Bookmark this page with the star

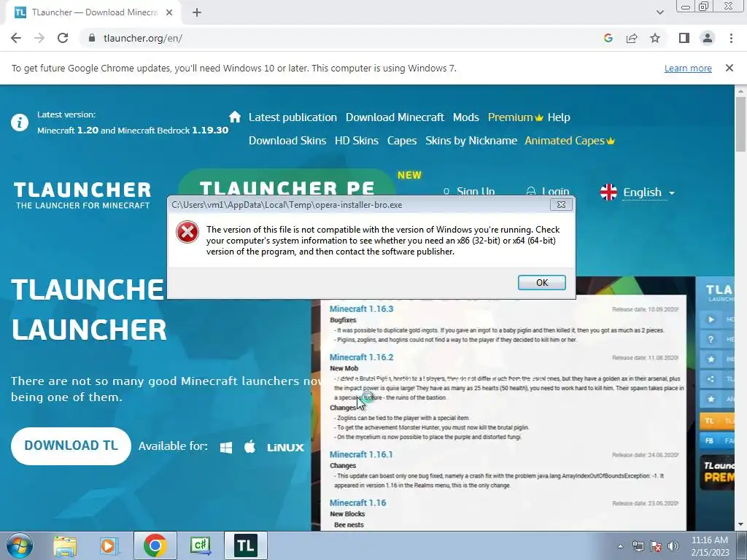pyautogui.click(x=655, y=38)
